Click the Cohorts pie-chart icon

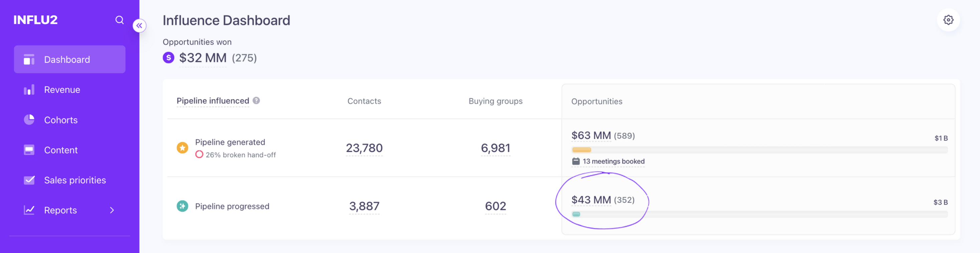point(29,120)
